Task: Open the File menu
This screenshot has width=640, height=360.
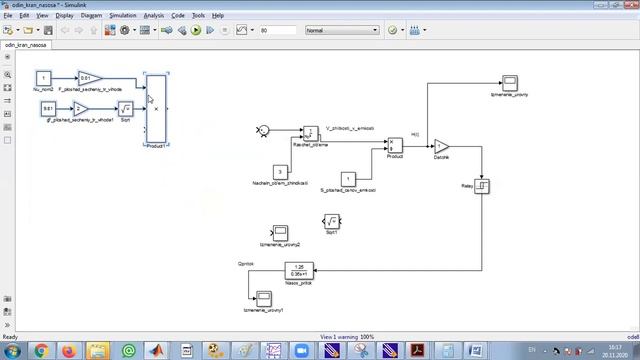Action: [x=8, y=16]
